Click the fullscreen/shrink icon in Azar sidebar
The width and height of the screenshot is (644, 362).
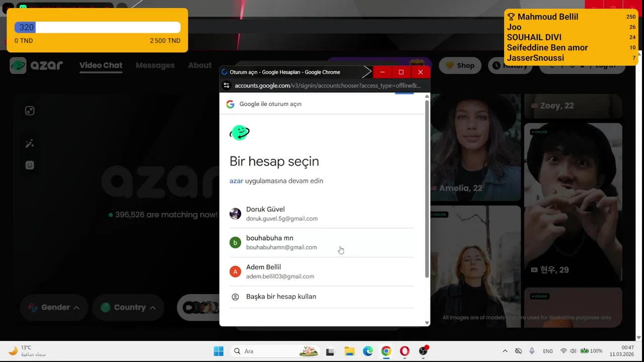coord(30,111)
